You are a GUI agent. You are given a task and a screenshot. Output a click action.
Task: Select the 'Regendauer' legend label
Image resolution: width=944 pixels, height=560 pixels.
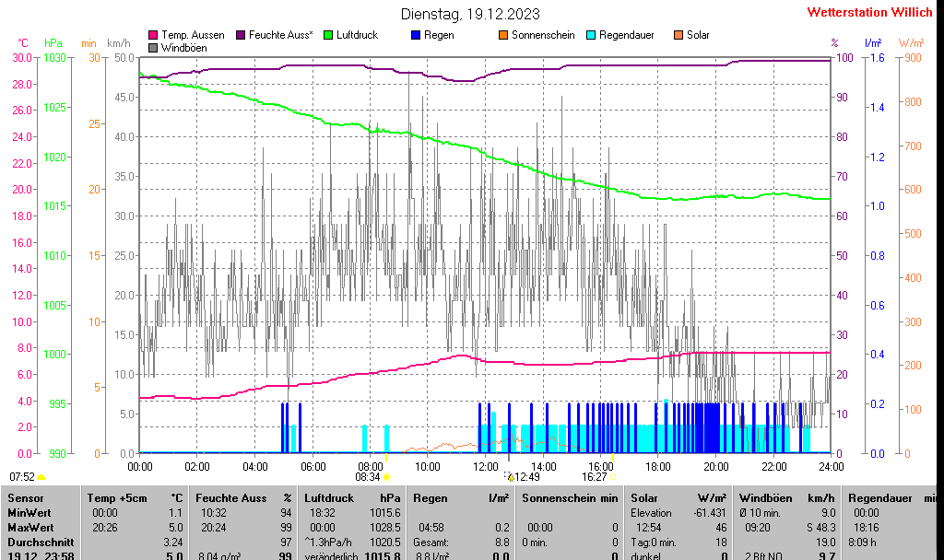[627, 36]
